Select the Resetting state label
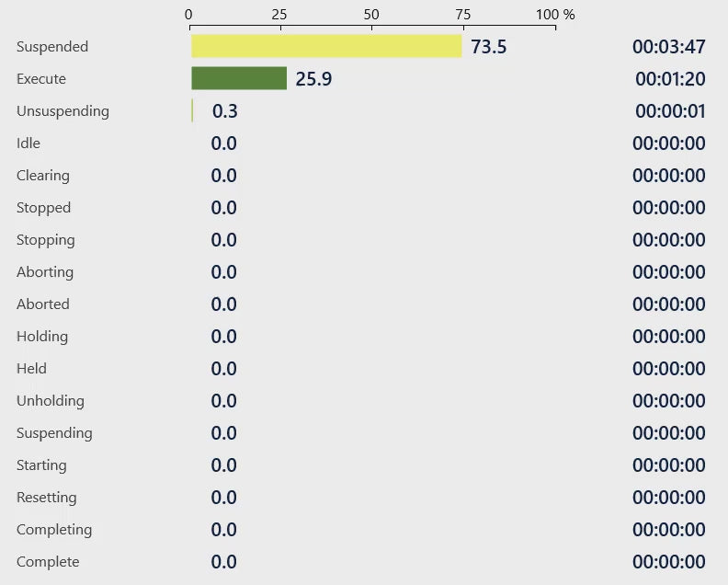The height and width of the screenshot is (585, 728). [x=47, y=498]
